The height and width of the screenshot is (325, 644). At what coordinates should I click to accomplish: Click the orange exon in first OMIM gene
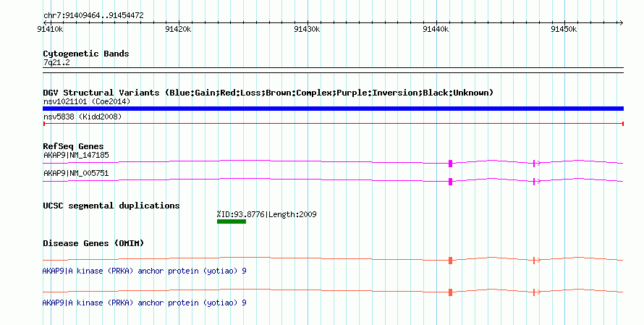pos(451,261)
